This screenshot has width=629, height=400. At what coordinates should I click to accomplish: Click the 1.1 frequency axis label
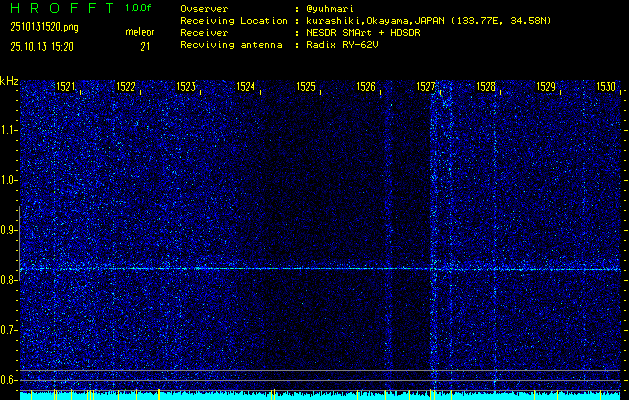(x=8, y=130)
